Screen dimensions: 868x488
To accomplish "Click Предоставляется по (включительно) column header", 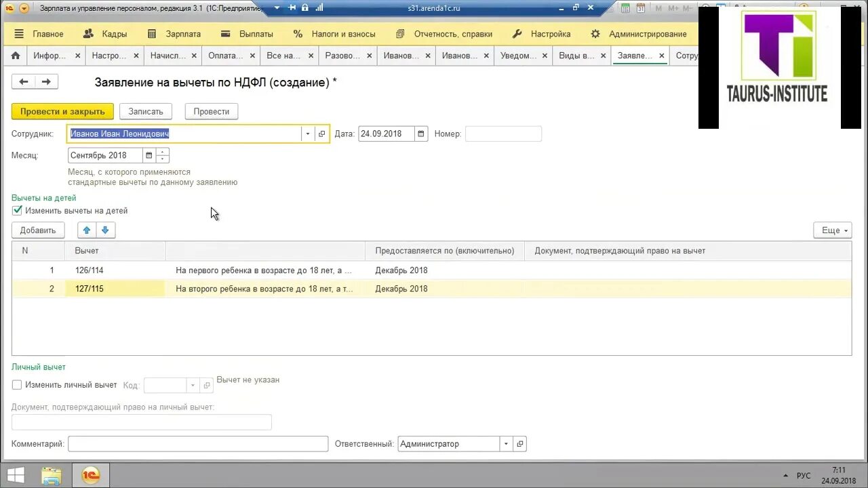I will pos(445,251).
